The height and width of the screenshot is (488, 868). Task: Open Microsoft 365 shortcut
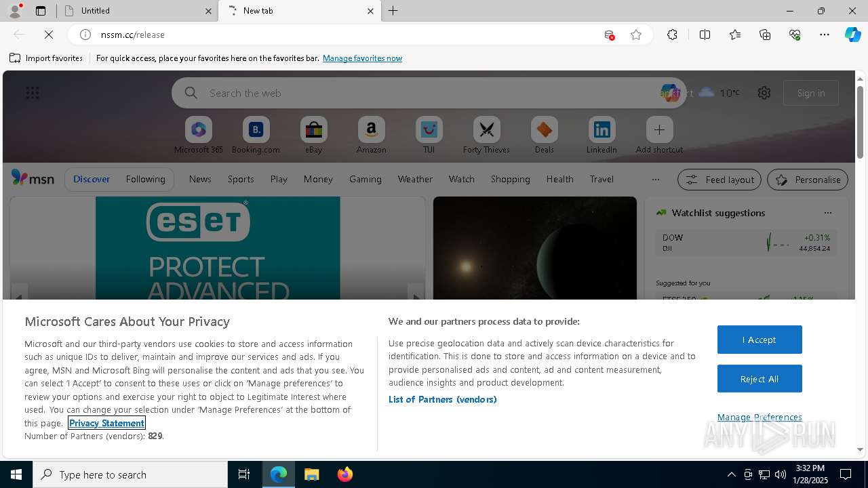click(x=198, y=136)
